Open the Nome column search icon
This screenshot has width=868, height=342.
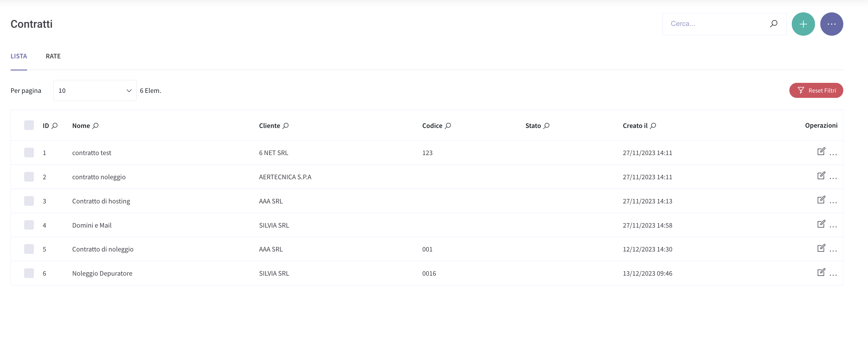[95, 126]
